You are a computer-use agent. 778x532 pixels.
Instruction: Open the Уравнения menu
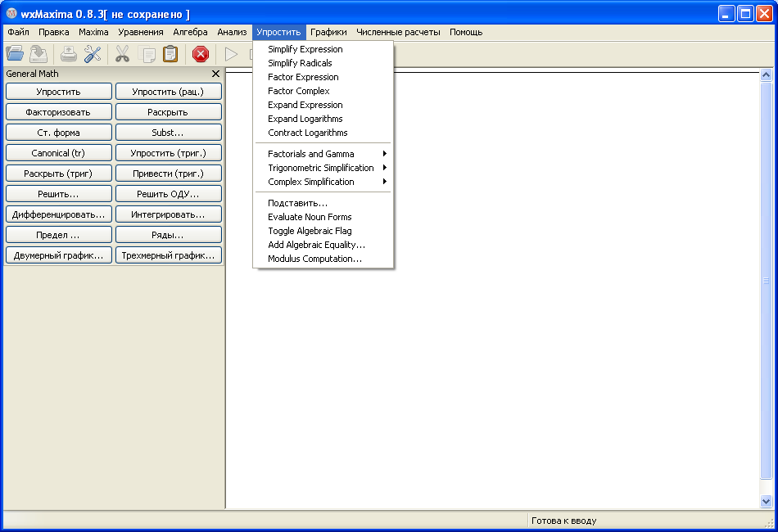140,32
